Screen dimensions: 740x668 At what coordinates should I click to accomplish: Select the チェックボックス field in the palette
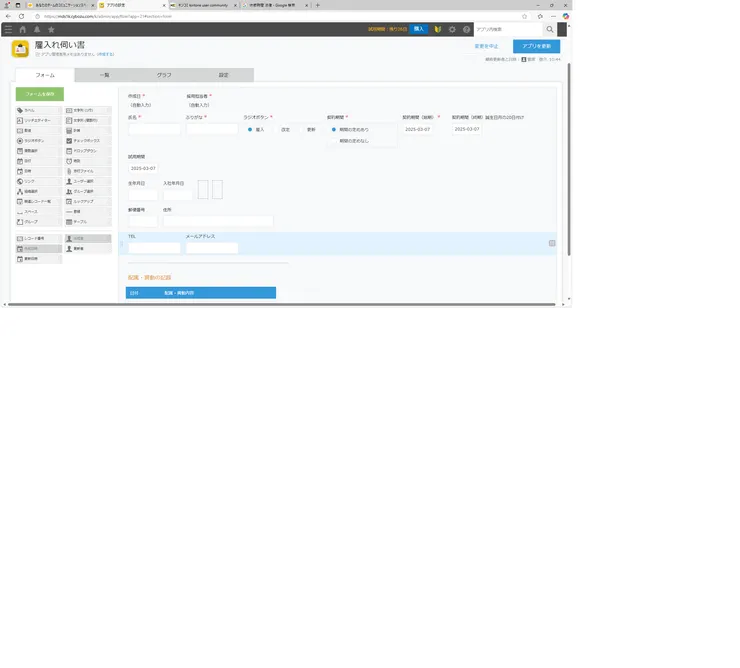point(87,141)
